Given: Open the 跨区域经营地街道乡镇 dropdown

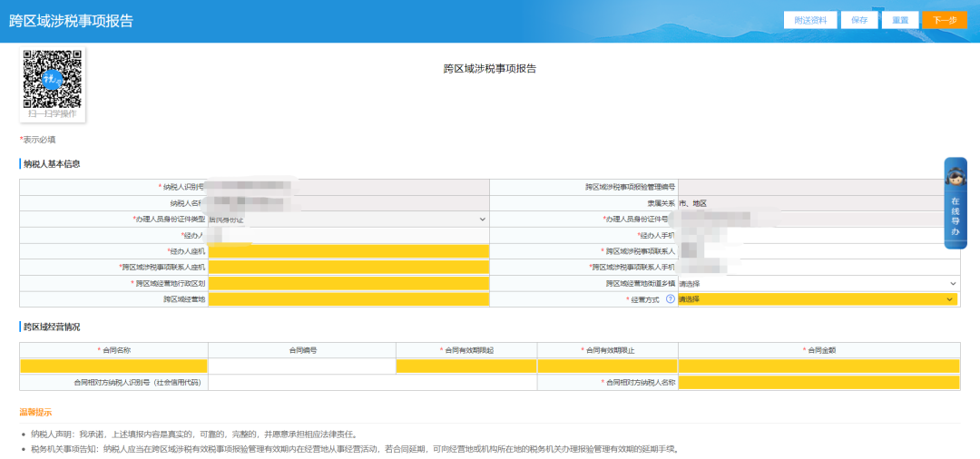Looking at the screenshot, I should click(x=818, y=284).
